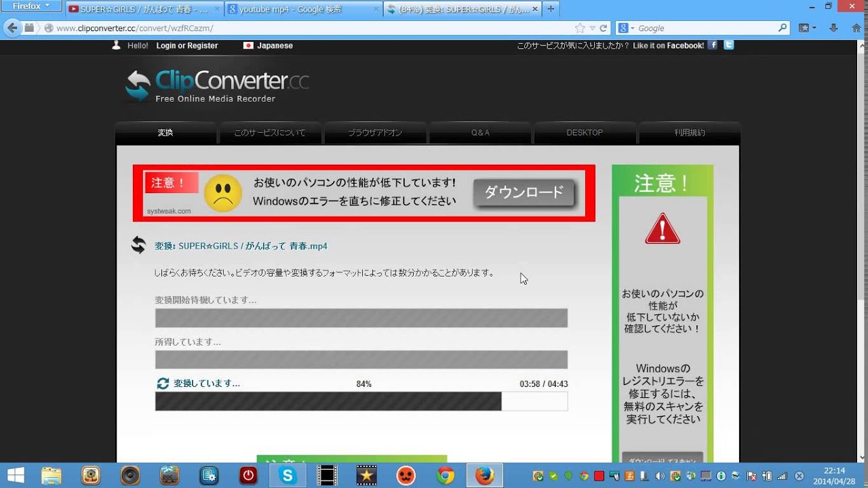Screen dimensions: 868x488
Task: Click the ClipConverter.cc logo
Action: (x=217, y=86)
